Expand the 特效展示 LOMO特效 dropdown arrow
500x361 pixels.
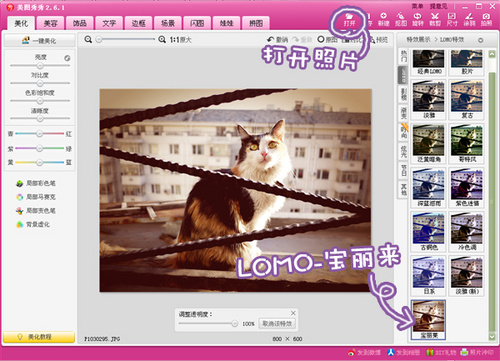pos(480,40)
